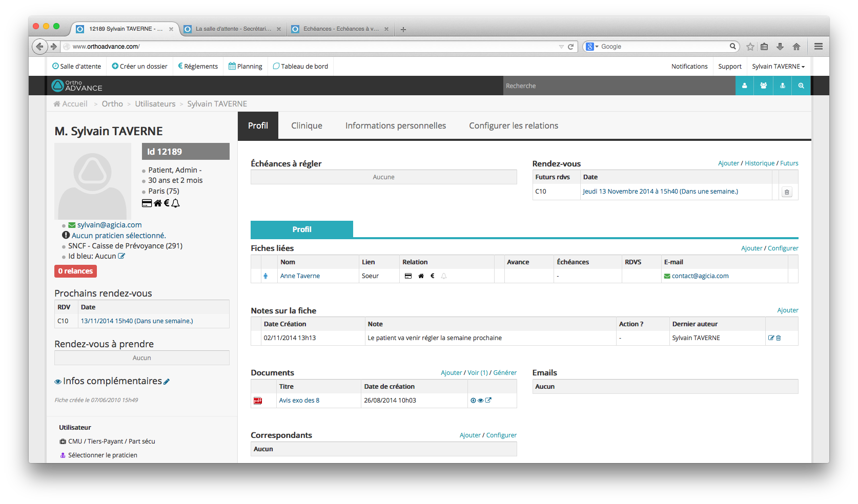Click the magnifier advanced search icon
The width and height of the screenshot is (858, 504).
click(x=801, y=86)
